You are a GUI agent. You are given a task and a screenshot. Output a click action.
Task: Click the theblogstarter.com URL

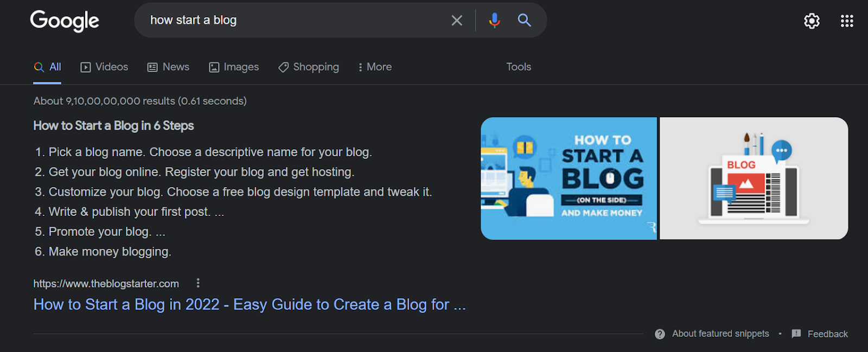[x=106, y=284]
